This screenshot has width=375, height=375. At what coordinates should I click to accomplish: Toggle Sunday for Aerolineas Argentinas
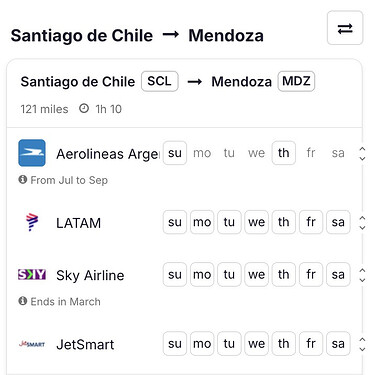(175, 153)
